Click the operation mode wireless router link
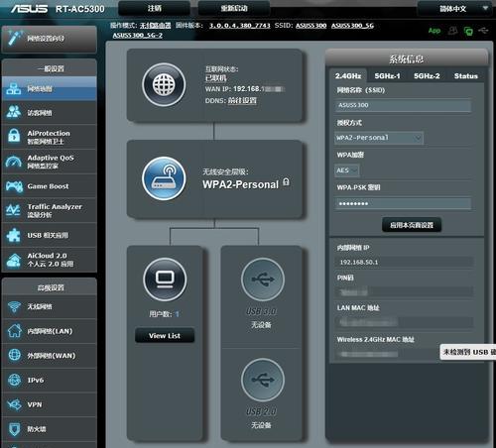 coord(155,26)
